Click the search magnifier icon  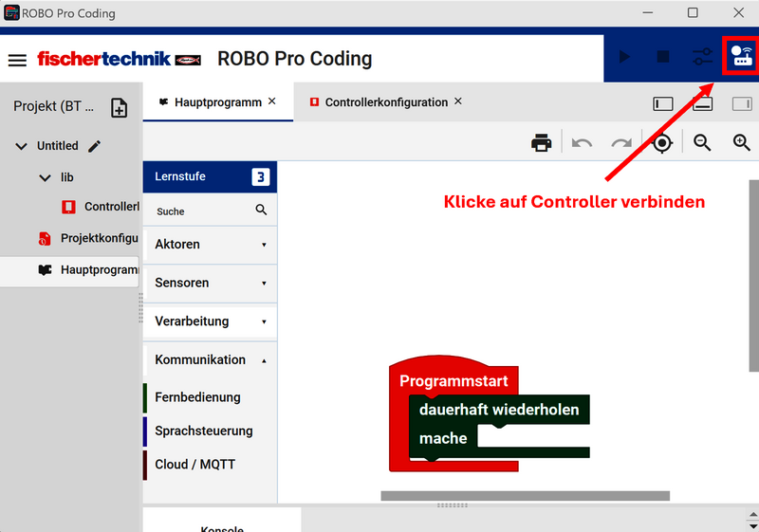[261, 210]
